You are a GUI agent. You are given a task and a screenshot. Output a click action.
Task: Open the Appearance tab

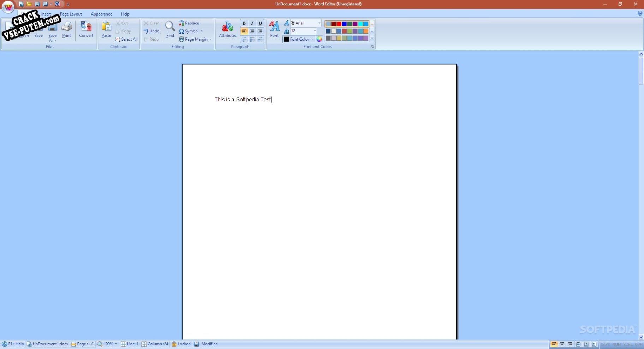(x=101, y=14)
